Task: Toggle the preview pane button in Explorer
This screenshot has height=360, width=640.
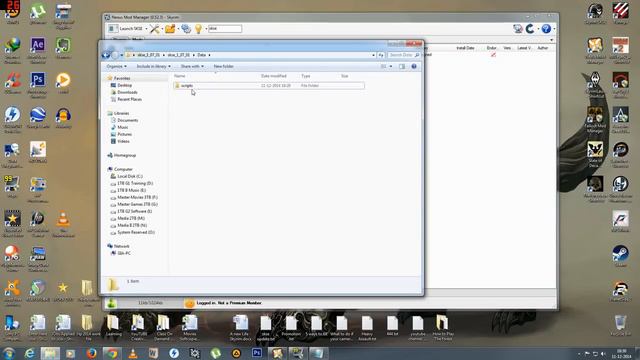Action: click(x=402, y=66)
